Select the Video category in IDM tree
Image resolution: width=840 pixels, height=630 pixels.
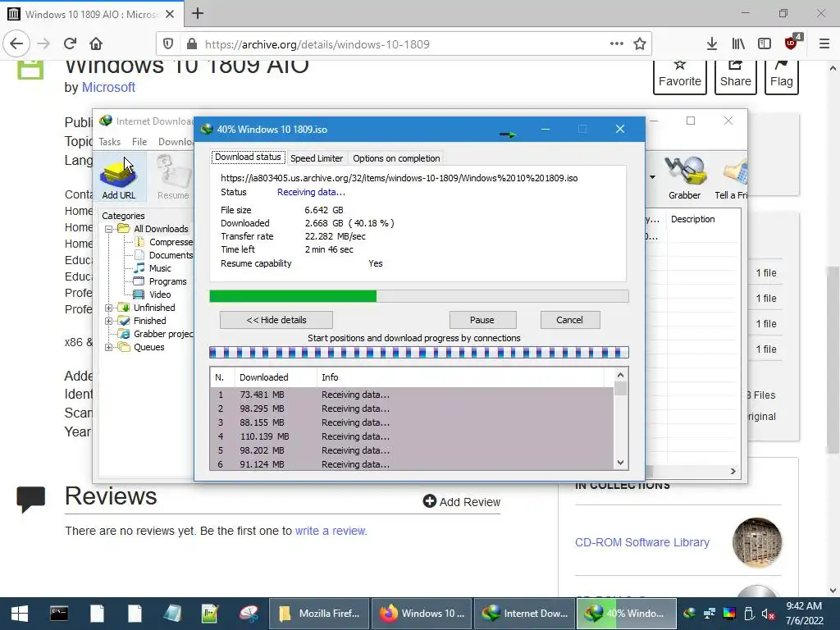pyautogui.click(x=160, y=294)
